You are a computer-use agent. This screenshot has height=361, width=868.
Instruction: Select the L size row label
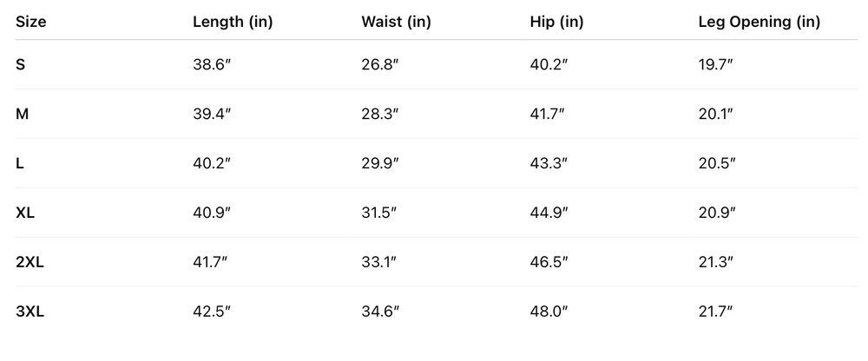tap(20, 163)
